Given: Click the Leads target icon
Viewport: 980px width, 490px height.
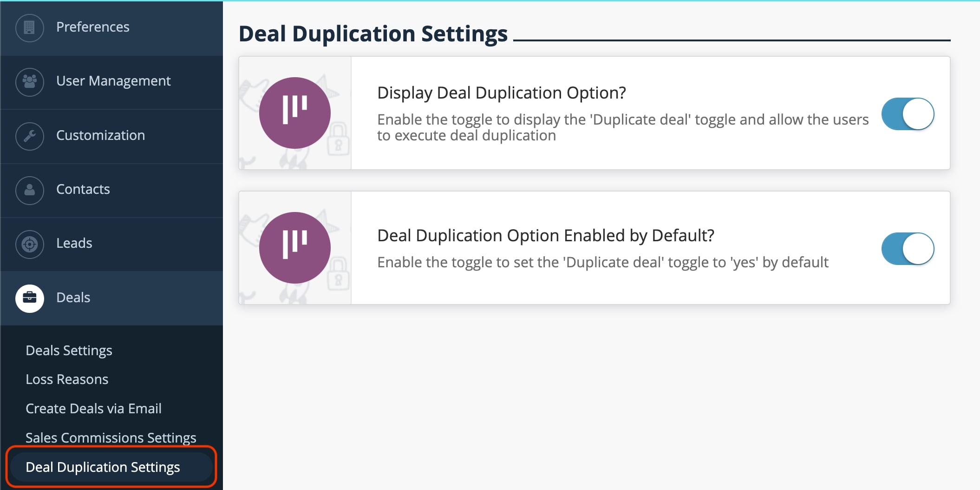Looking at the screenshot, I should pyautogui.click(x=29, y=244).
